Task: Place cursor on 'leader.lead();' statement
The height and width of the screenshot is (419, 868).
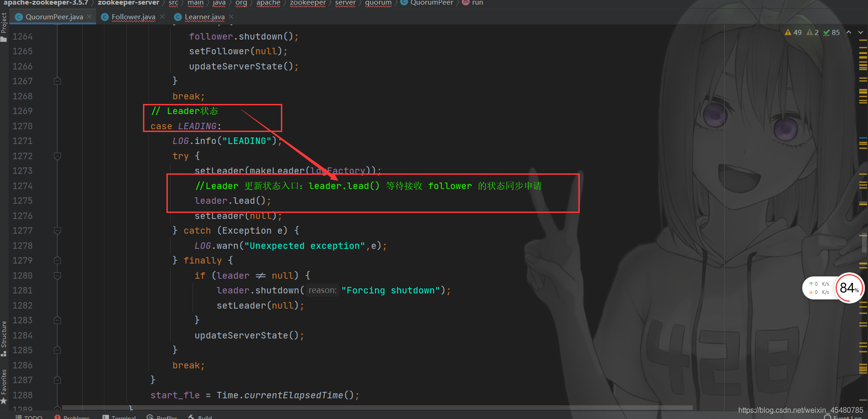Action: [x=233, y=201]
